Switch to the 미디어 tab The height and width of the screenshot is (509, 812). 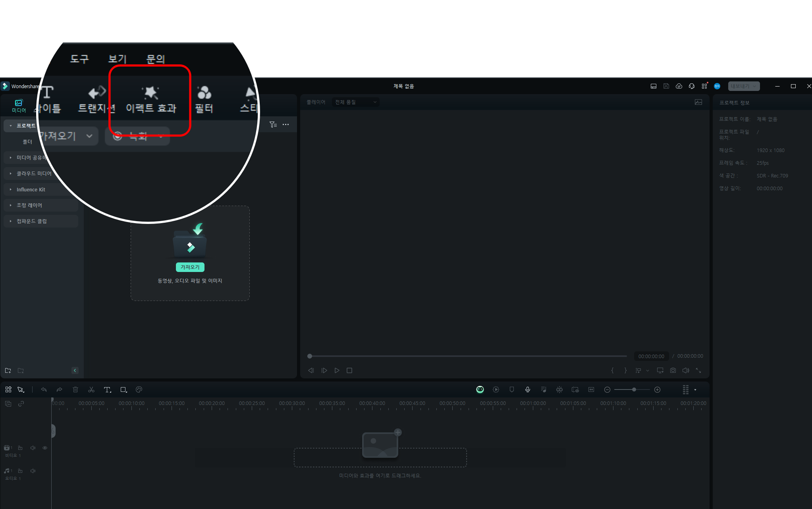click(19, 106)
